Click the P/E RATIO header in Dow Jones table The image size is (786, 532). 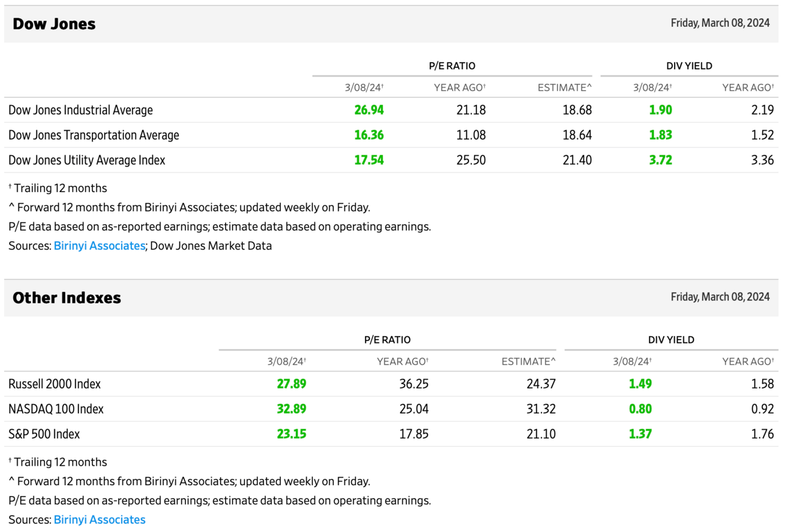(x=451, y=66)
